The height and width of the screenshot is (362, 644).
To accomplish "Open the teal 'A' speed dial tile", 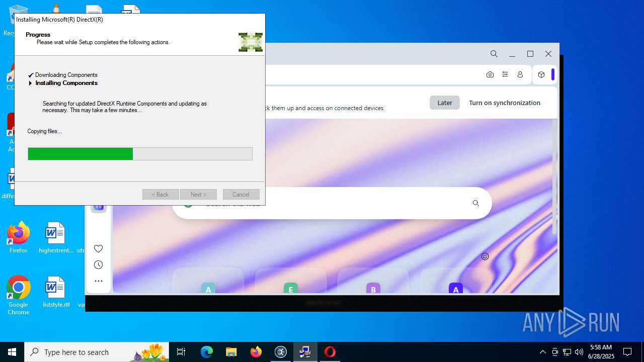I will point(208,288).
